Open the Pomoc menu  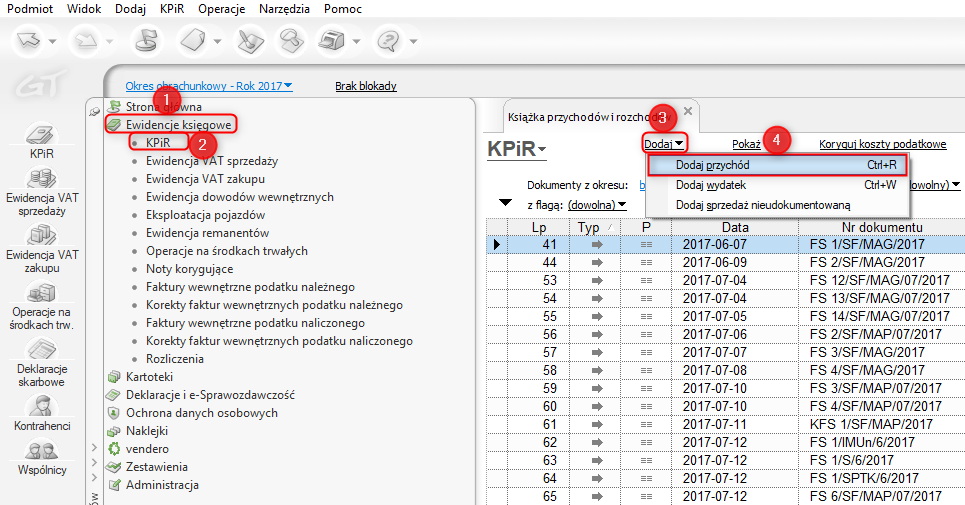[343, 9]
